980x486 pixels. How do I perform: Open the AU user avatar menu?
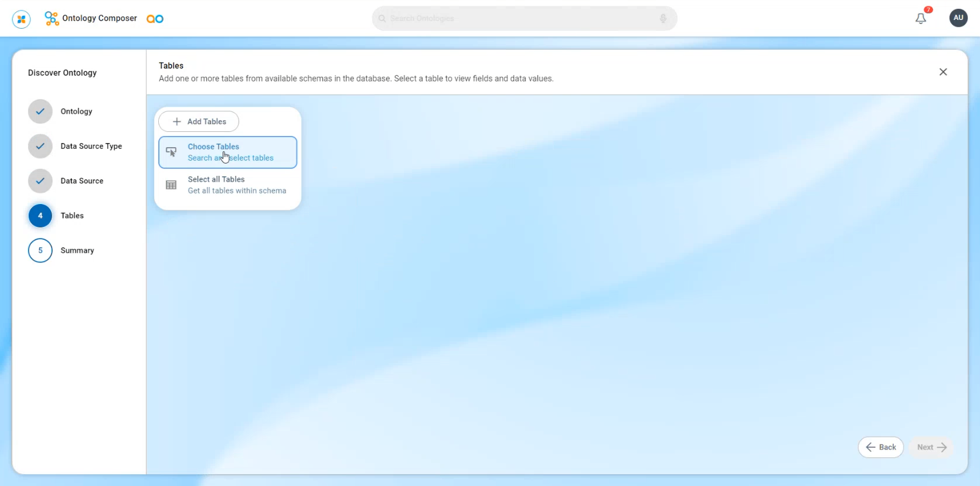[958, 18]
